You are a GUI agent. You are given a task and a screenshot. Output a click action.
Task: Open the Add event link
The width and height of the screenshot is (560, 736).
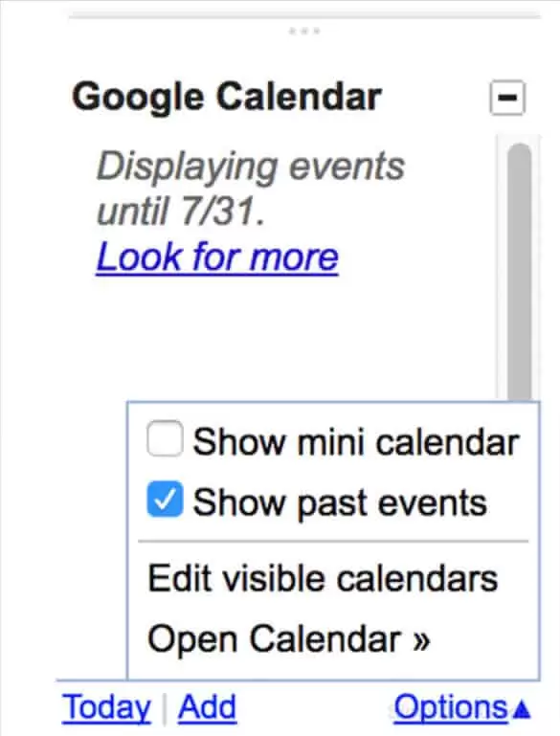click(x=207, y=707)
